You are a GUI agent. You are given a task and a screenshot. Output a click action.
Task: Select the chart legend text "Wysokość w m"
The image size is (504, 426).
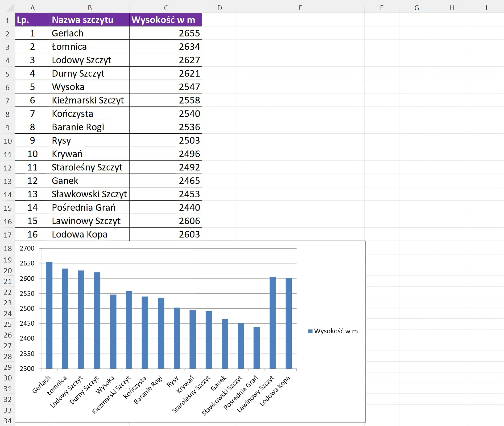tap(336, 331)
